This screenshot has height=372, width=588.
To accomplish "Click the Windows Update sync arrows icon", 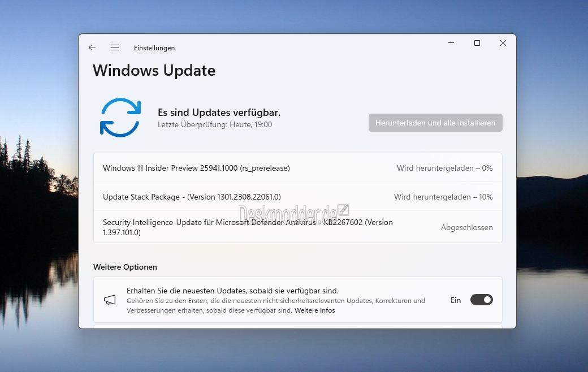I will pos(120,118).
